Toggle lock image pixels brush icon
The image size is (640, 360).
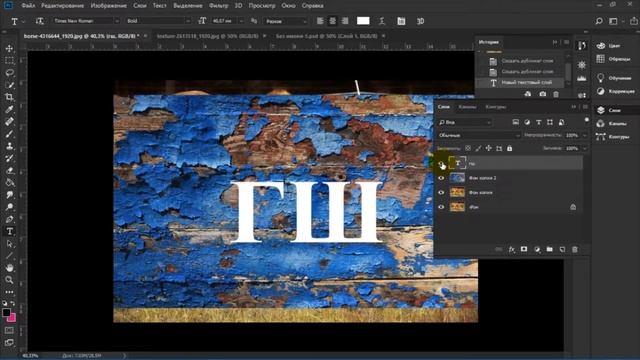click(x=478, y=149)
